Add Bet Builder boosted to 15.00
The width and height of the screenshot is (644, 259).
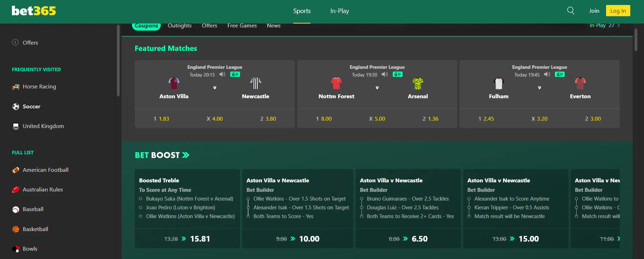pyautogui.click(x=516, y=239)
